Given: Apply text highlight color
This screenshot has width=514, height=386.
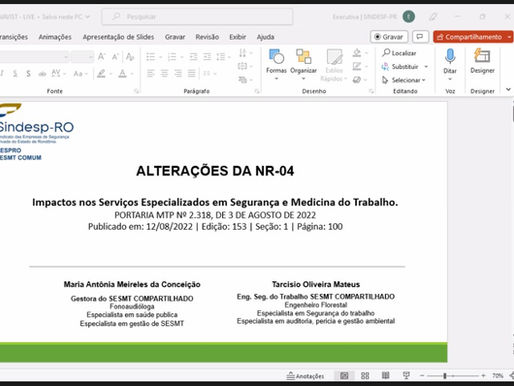Looking at the screenshot, I should coord(101,74).
